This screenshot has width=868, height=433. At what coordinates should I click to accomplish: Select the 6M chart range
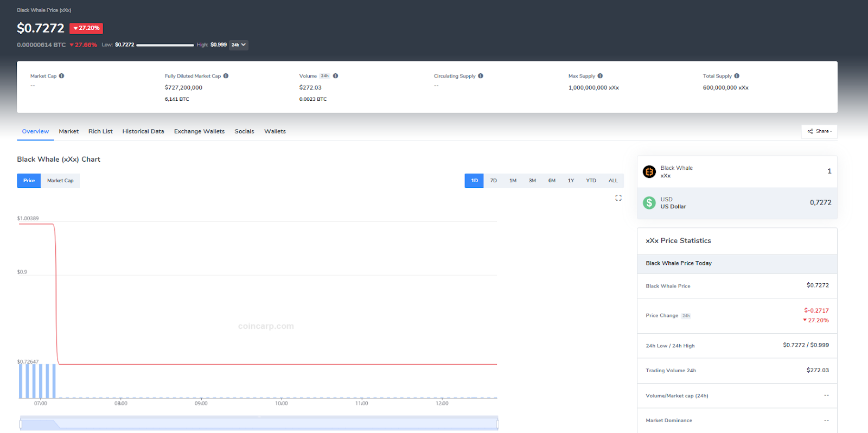pos(552,181)
